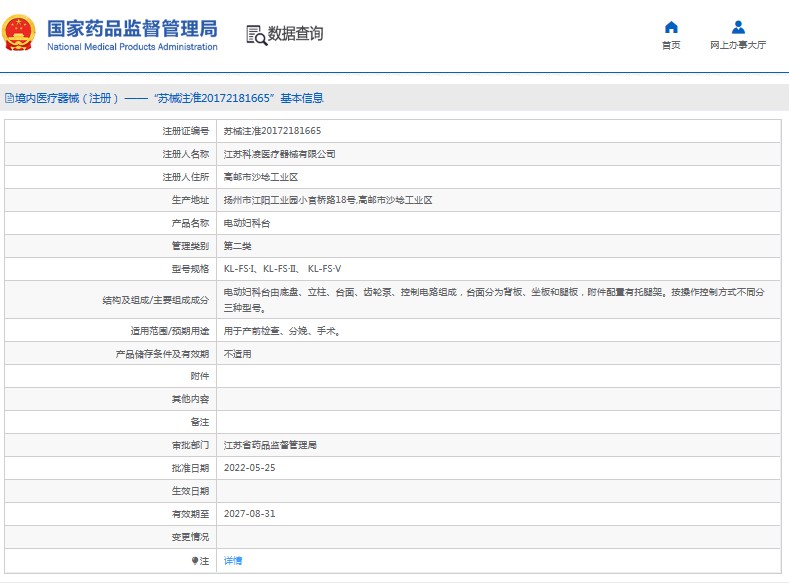The image size is (789, 584).
Task: Click the 数据查询 heading text
Action: [x=296, y=34]
